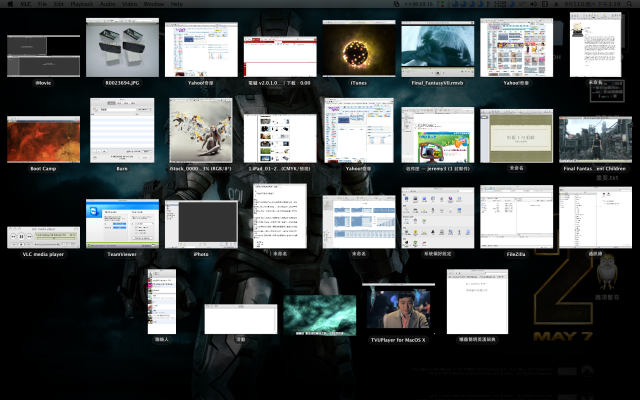Image resolution: width=640 pixels, height=400 pixels.
Task: Select the Final_FantasyVII.rmvb video window
Action: click(438, 49)
